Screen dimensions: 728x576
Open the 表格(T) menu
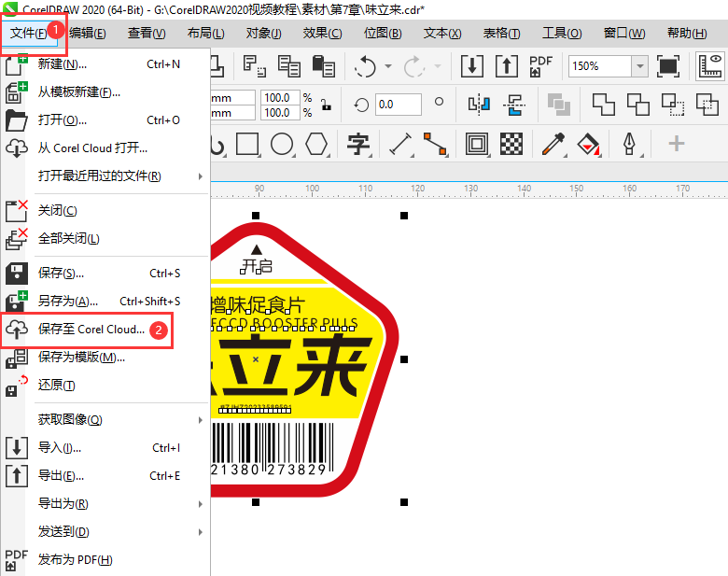pyautogui.click(x=501, y=34)
